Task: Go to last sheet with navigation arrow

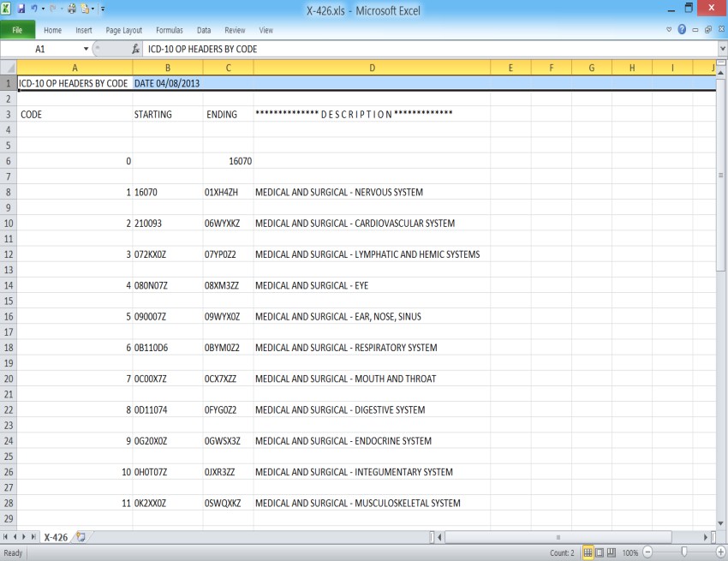Action: coord(33,537)
